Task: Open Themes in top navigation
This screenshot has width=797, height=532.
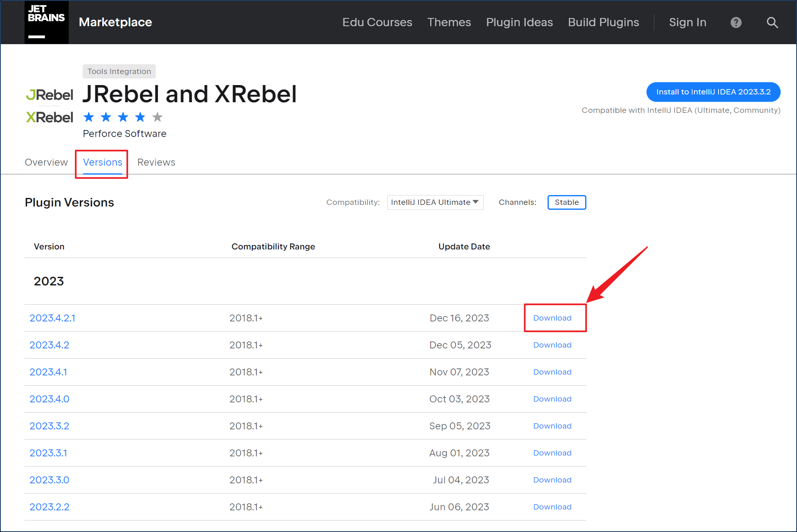Action: [449, 22]
